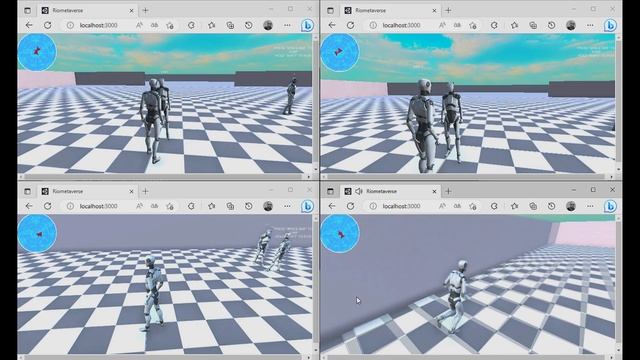Image resolution: width=640 pixels, height=360 pixels.
Task: Open the tab actions menu in the top-left window
Action: [27, 11]
